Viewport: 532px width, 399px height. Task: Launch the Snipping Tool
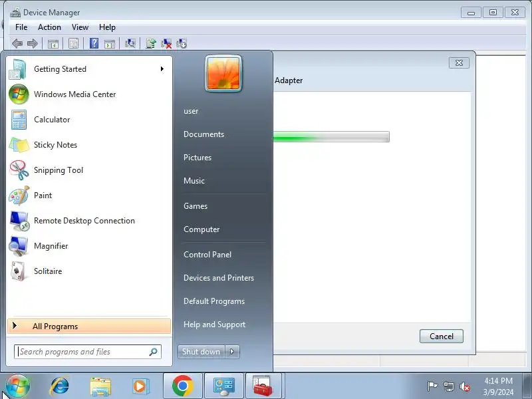88,170
